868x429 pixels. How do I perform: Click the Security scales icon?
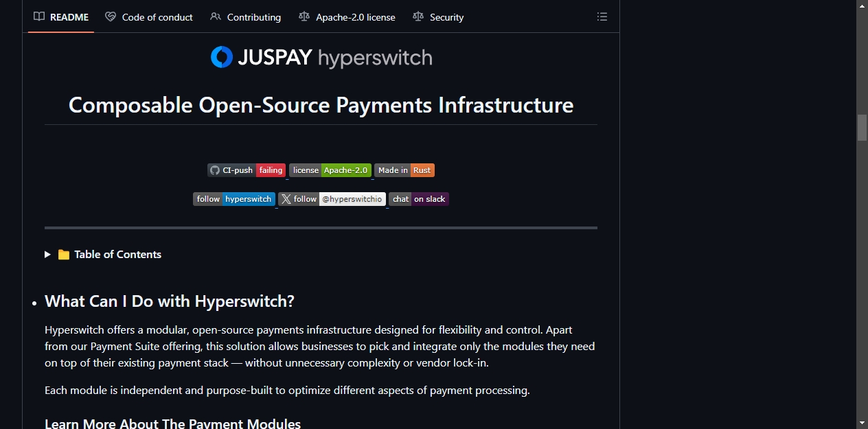tap(418, 17)
